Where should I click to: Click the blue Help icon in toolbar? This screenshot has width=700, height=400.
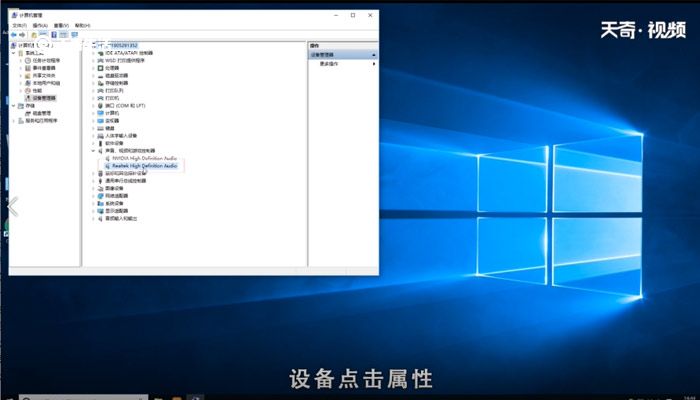tap(54, 35)
